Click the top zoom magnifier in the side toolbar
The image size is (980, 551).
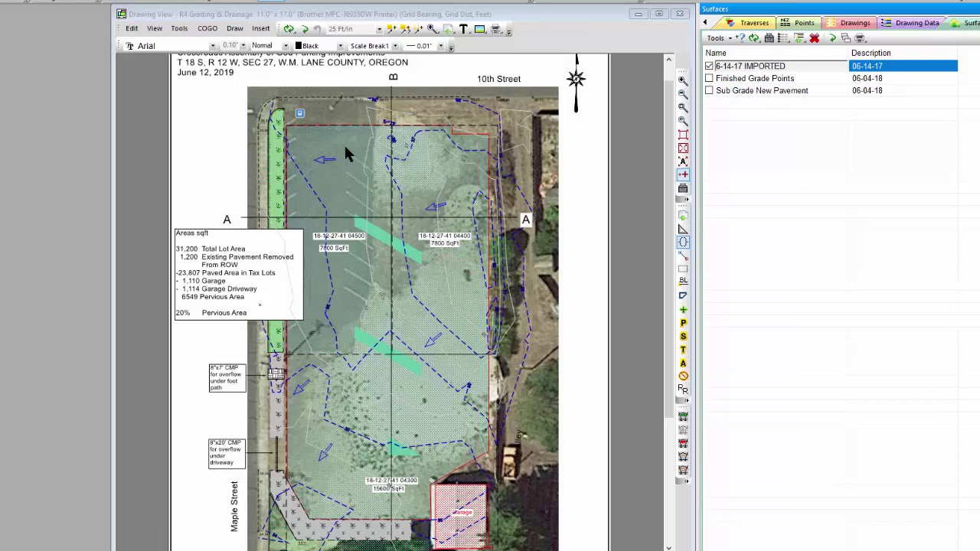[x=683, y=81]
